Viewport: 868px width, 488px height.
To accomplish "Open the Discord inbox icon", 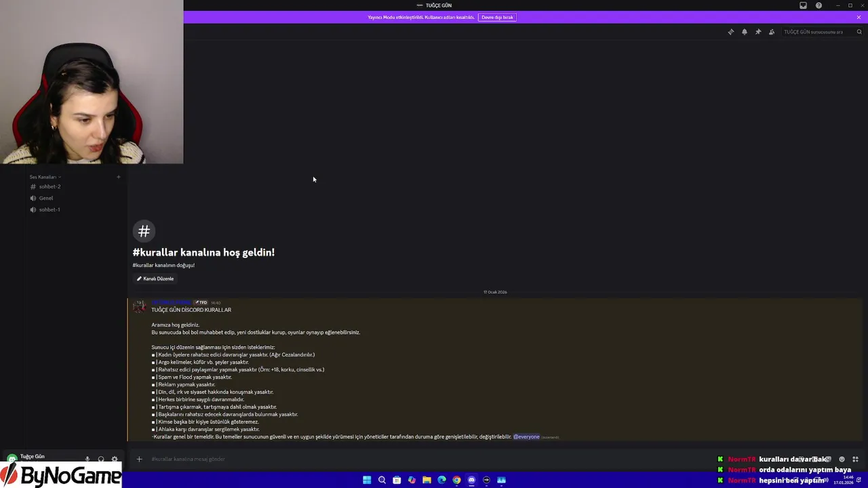I will [x=804, y=5].
